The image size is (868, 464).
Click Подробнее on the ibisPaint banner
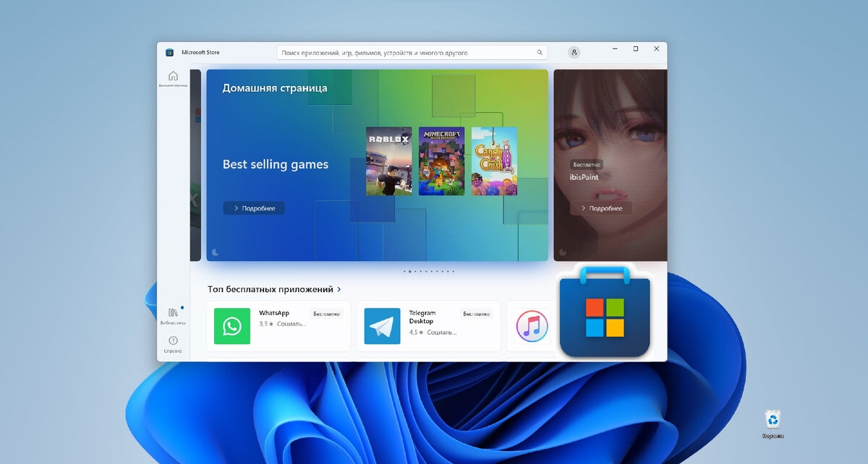[601, 208]
